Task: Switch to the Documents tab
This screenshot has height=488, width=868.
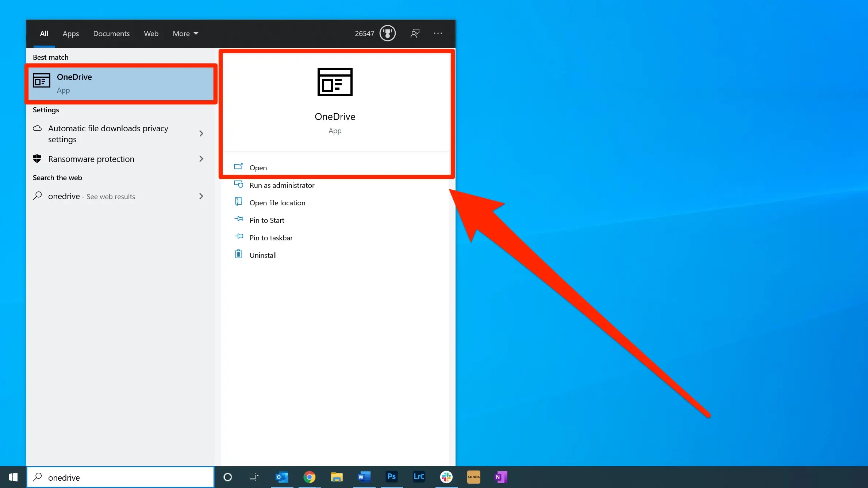Action: (111, 34)
